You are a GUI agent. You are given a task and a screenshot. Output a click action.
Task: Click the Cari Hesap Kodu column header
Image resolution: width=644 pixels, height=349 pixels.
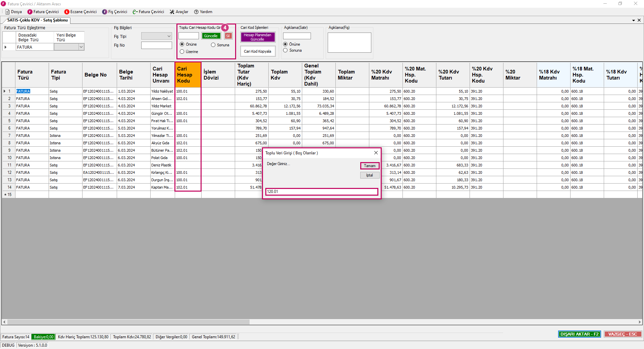click(x=188, y=75)
